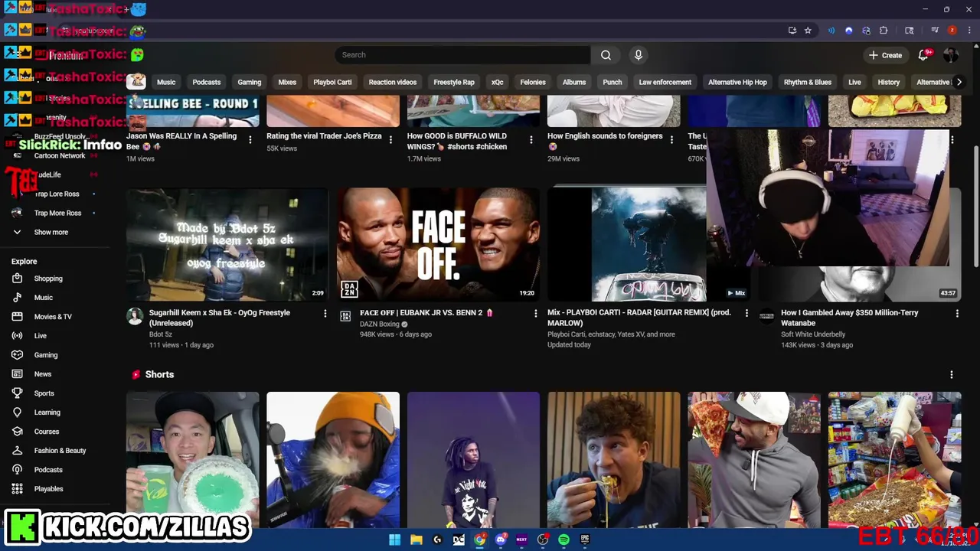
Task: Open the Bdot 5z channel link
Action: point(161,334)
